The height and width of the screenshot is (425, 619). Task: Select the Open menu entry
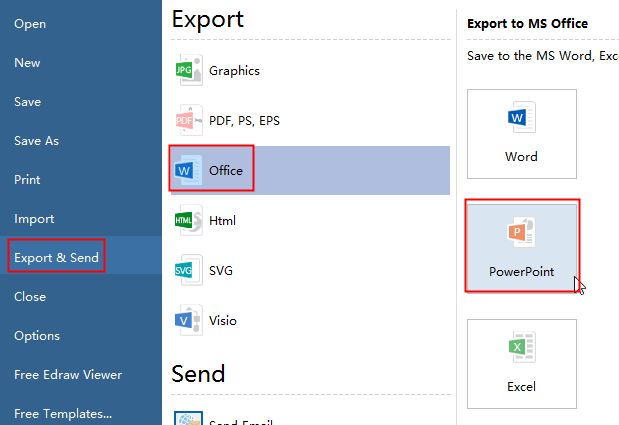[x=30, y=24]
